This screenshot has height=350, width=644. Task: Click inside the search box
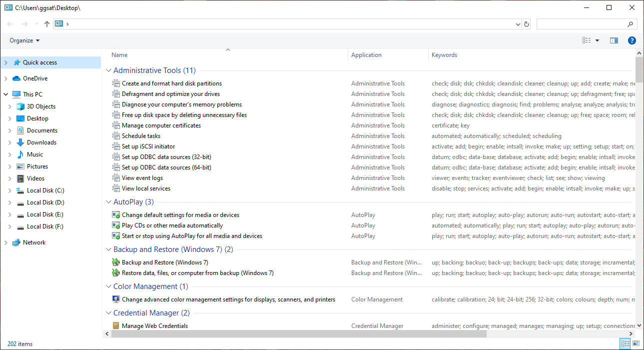582,24
